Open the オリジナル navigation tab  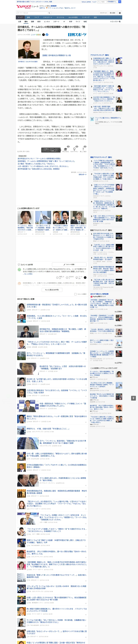60,17
